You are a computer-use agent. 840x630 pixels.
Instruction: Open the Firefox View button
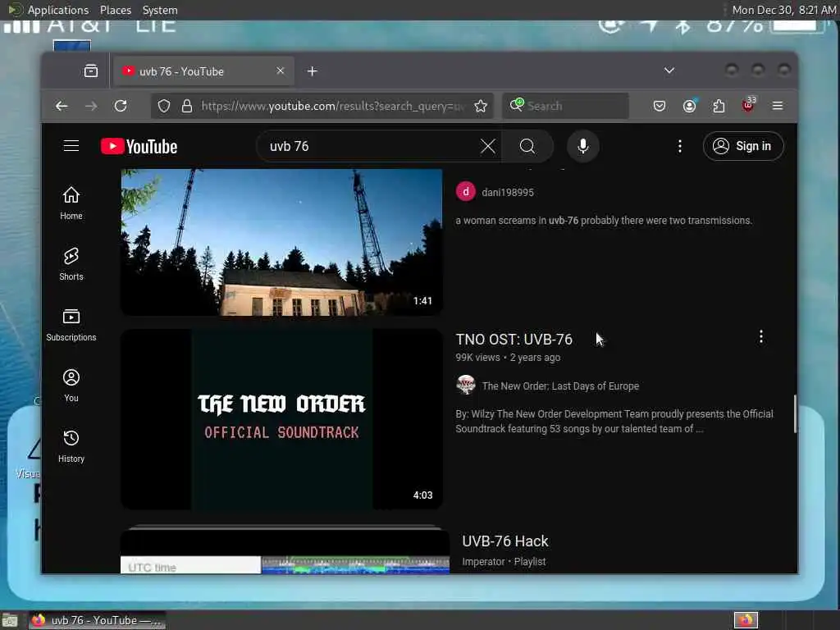91,71
